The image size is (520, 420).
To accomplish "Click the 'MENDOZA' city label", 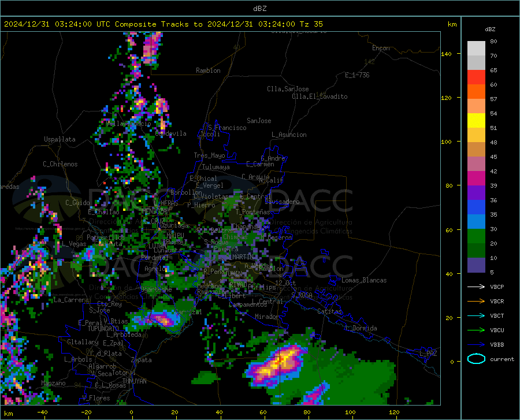I will click(x=154, y=211).
